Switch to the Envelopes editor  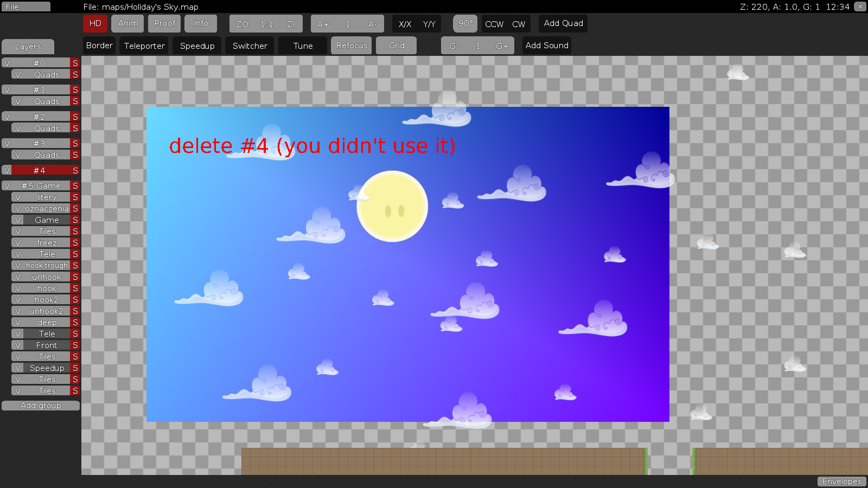pos(841,481)
